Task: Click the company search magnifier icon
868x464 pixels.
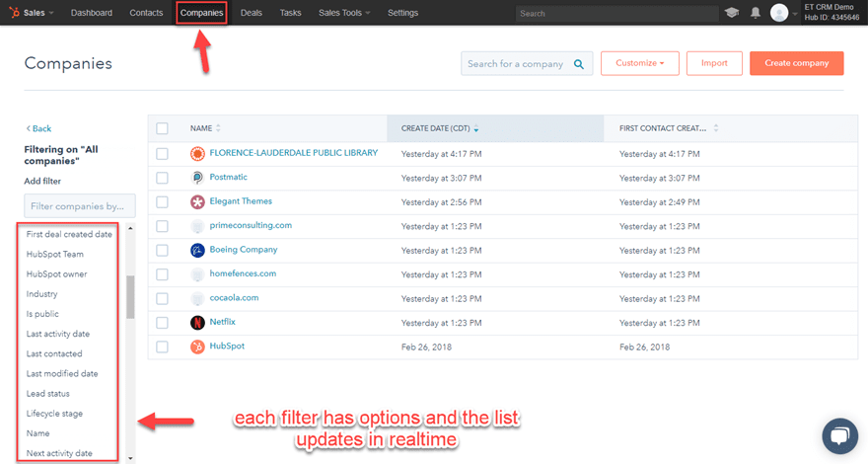Action: click(x=578, y=64)
